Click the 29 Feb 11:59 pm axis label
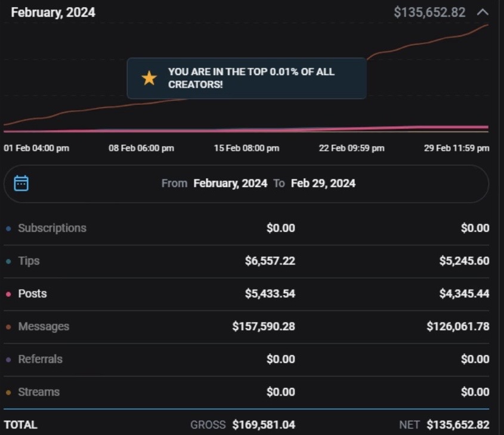The height and width of the screenshot is (435, 504). pyautogui.click(x=458, y=148)
